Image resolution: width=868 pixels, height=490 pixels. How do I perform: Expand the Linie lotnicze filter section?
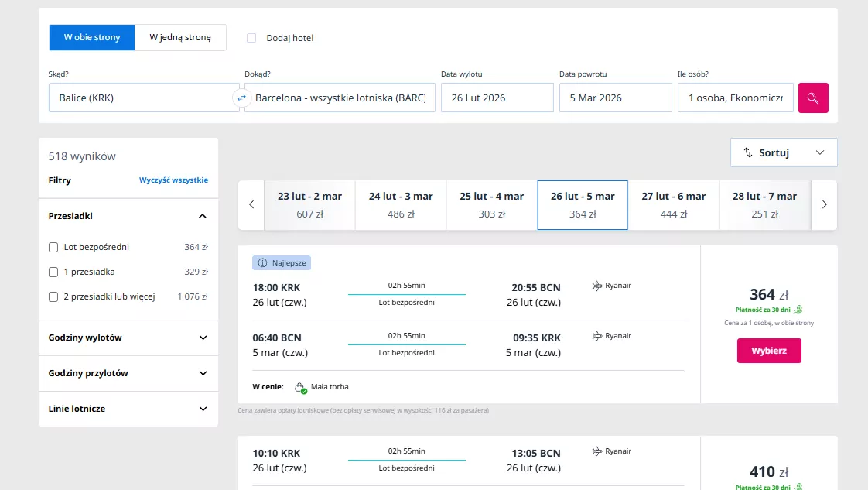pyautogui.click(x=128, y=409)
